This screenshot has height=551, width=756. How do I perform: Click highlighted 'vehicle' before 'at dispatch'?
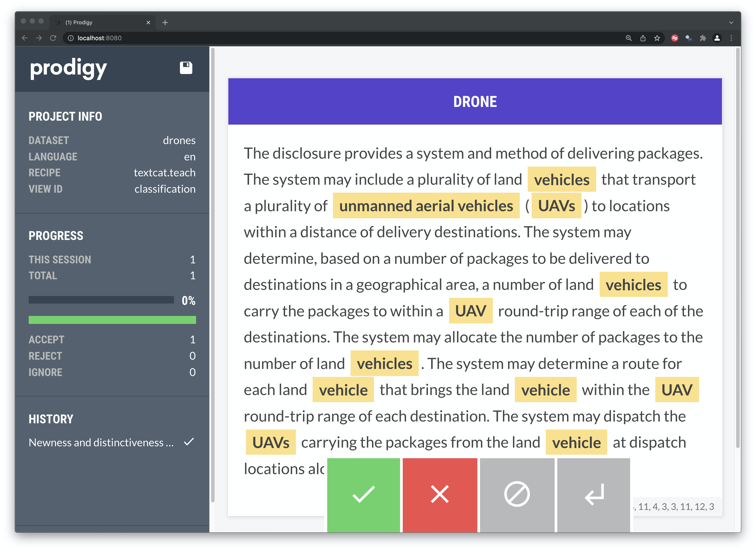click(576, 442)
